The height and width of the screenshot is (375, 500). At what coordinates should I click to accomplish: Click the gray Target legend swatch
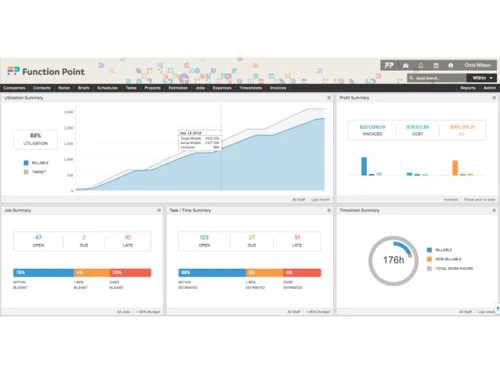[x=26, y=172]
